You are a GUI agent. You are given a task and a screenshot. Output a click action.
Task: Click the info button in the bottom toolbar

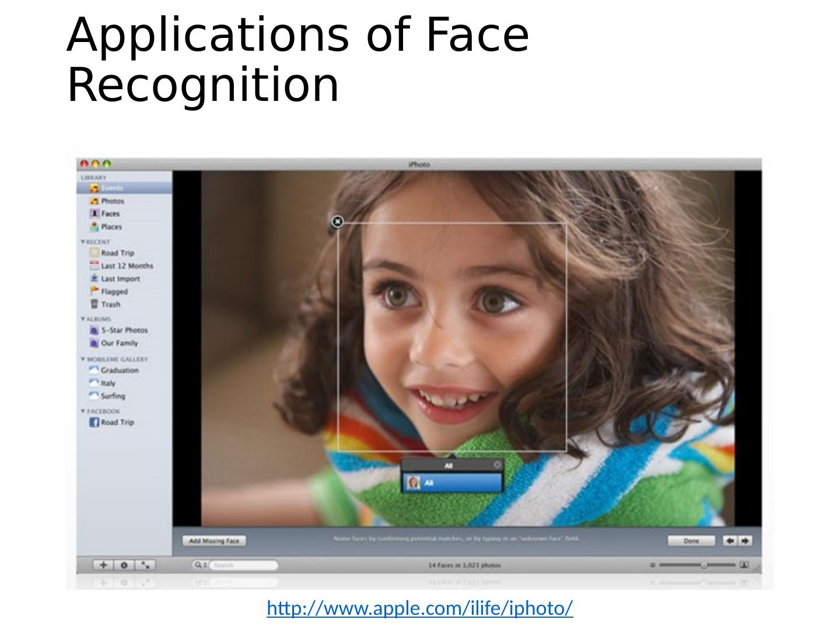tap(124, 565)
